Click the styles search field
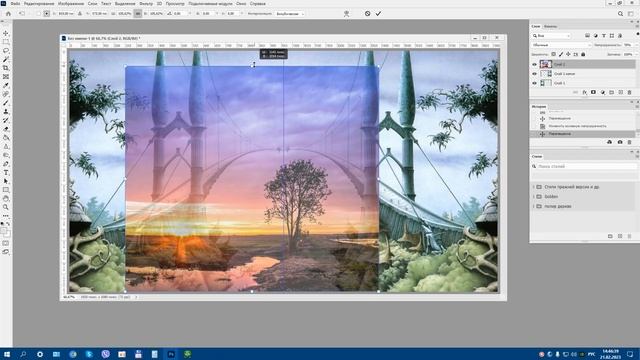The width and height of the screenshot is (640, 360). [x=584, y=167]
